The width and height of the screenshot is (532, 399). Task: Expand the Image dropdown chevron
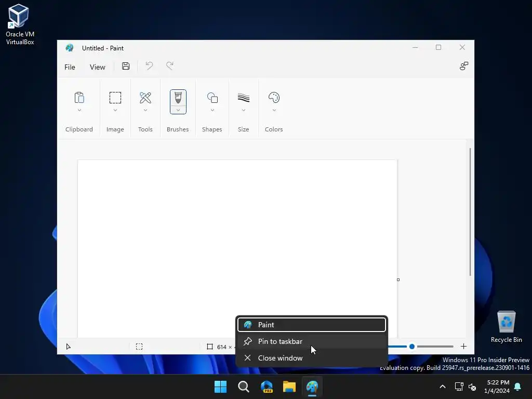[x=115, y=110]
